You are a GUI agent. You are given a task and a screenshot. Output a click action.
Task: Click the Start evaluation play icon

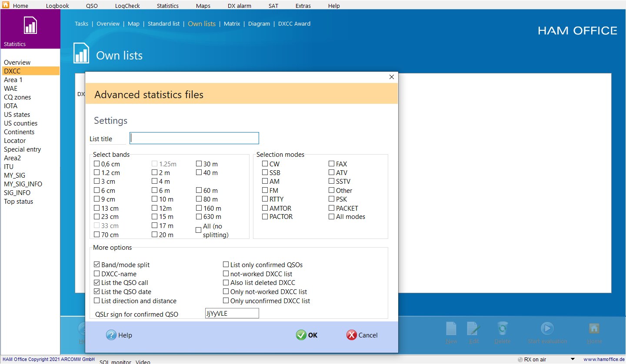click(547, 328)
